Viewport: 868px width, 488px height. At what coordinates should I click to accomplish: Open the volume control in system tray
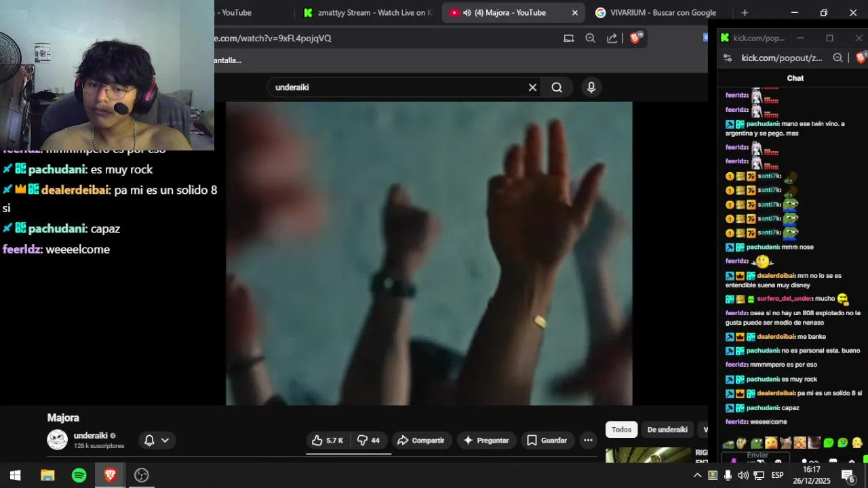point(743,476)
